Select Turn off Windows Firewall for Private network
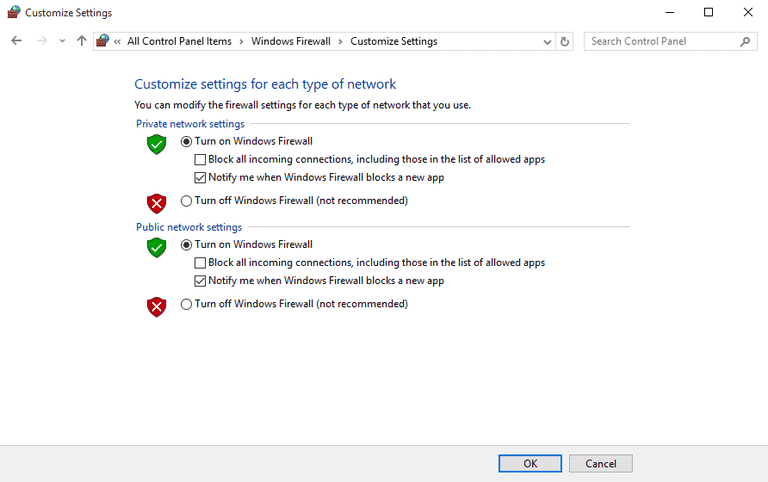This screenshot has width=768, height=482. pos(186,201)
